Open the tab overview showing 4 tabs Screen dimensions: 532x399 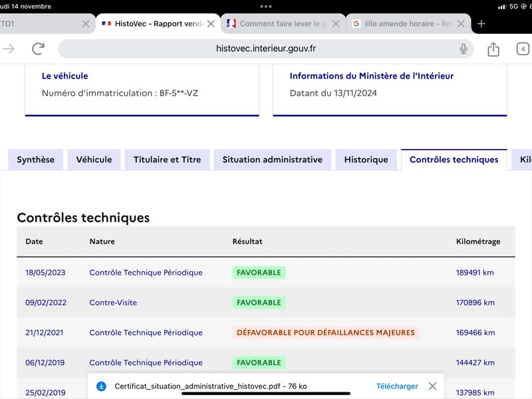click(x=523, y=49)
